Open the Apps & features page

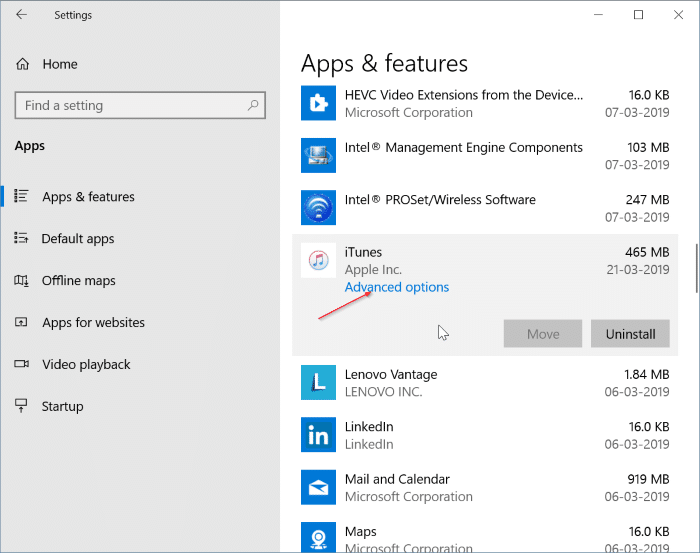pyautogui.click(x=88, y=197)
